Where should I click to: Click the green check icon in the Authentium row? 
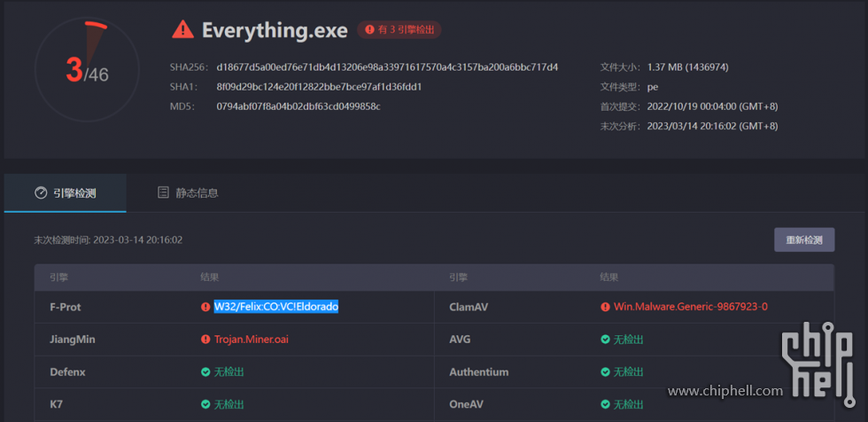[x=605, y=372]
